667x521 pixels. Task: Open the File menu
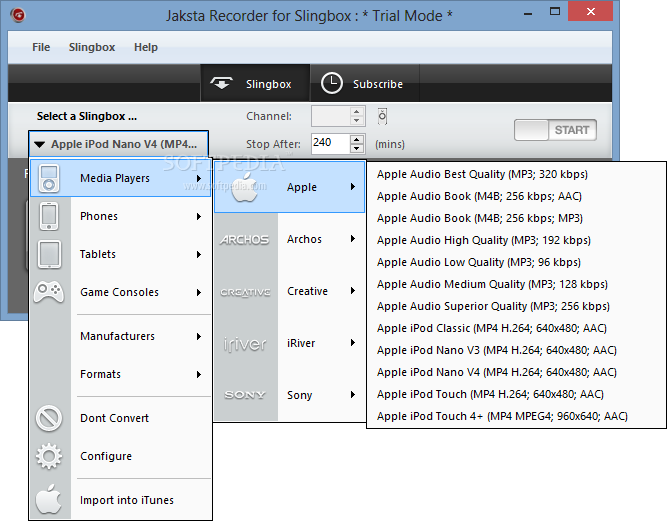[x=41, y=47]
